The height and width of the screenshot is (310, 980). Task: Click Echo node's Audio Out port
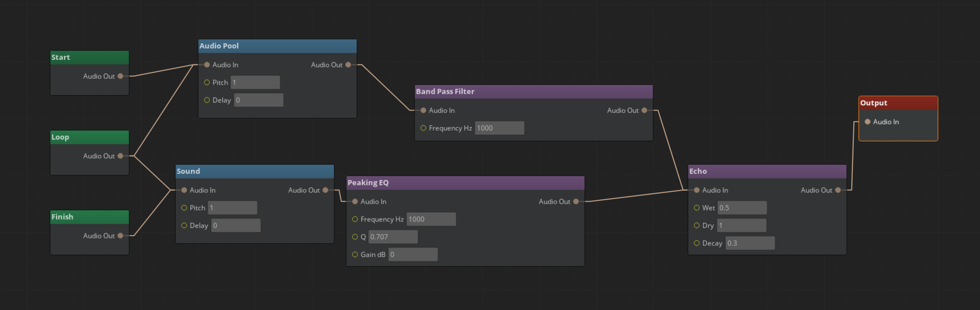(838, 190)
